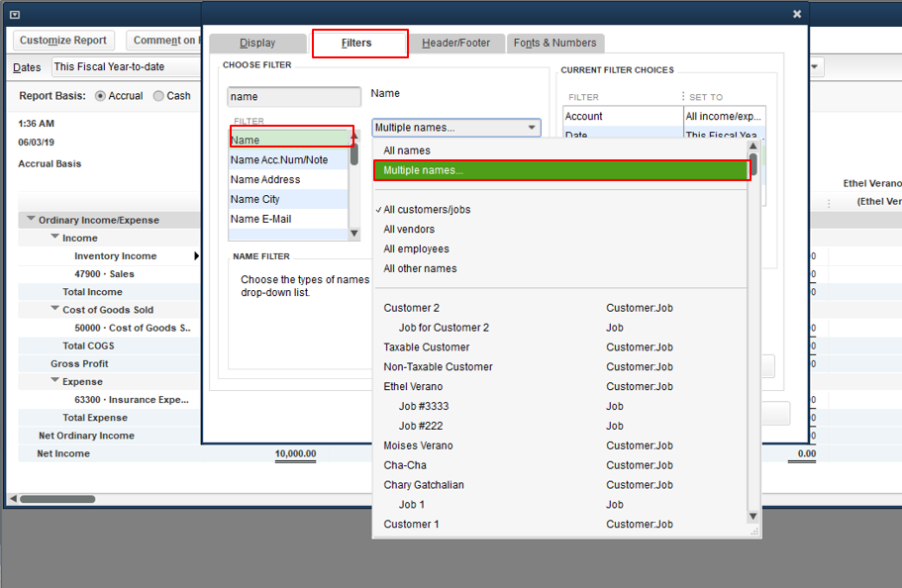Viewport: 902px width, 588px height.
Task: Select the Name filter in list
Action: click(290, 139)
